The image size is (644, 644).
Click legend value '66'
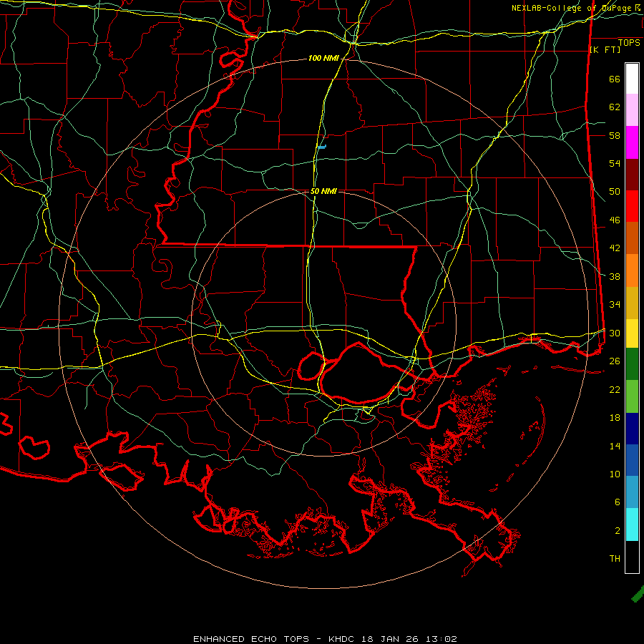(x=615, y=79)
